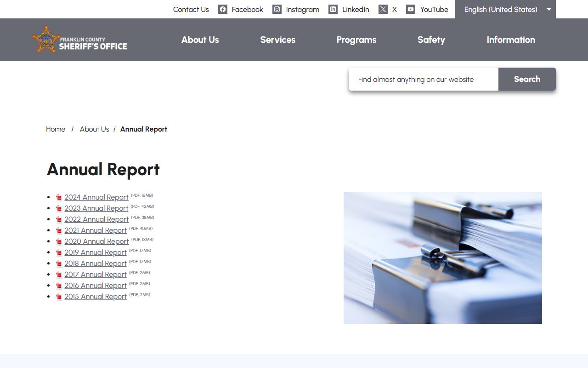Screen dimensions: 588x368
Task: Click the PDF icon beside 2022 Annual Report
Action: pos(59,219)
